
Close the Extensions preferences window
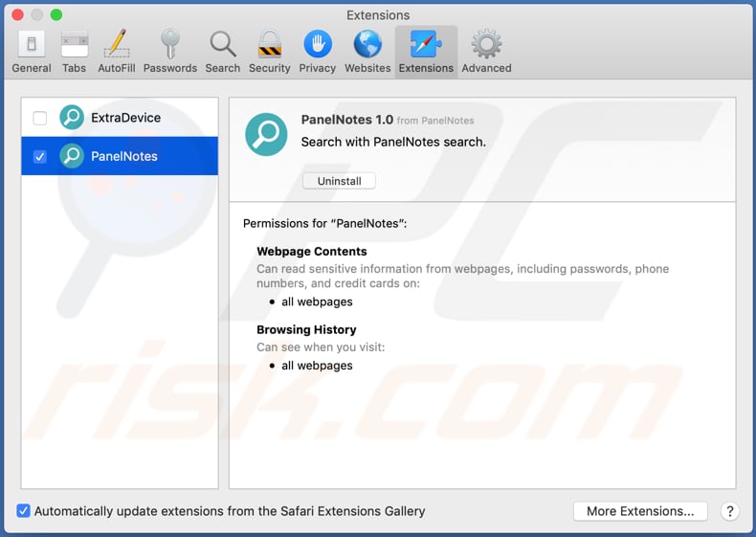pos(17,15)
